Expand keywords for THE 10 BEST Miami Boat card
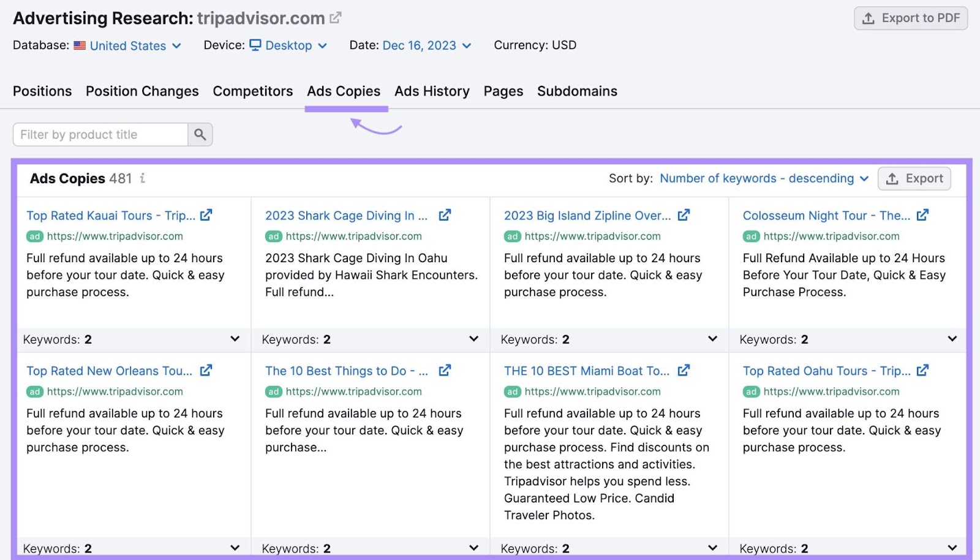980x560 pixels. [713, 548]
